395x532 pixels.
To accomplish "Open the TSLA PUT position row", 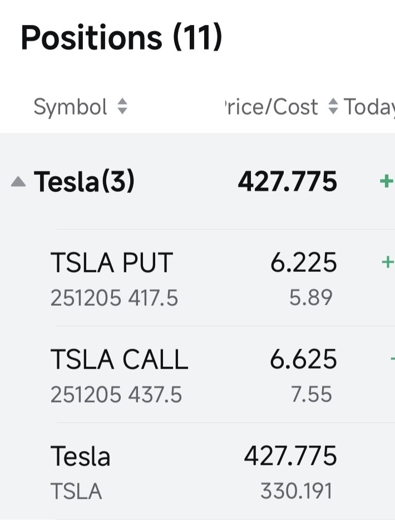I will [x=197, y=277].
